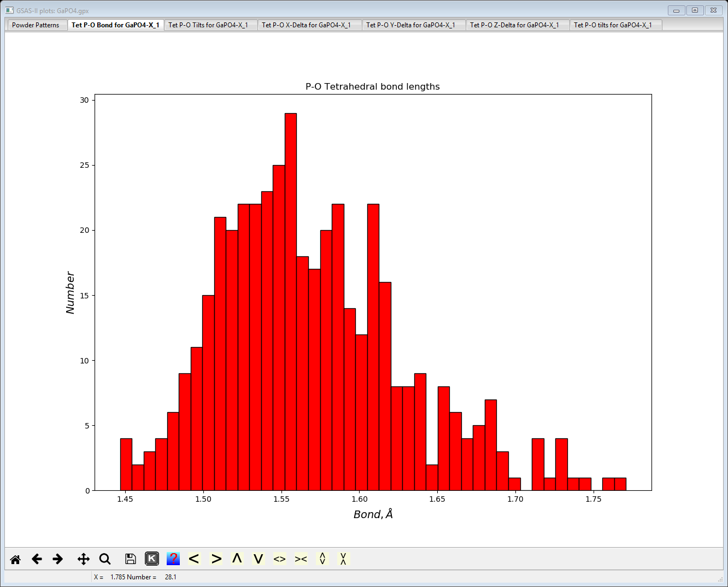Select the Pan axes cross-arrow tool
The height and width of the screenshot is (587, 728).
click(x=83, y=559)
